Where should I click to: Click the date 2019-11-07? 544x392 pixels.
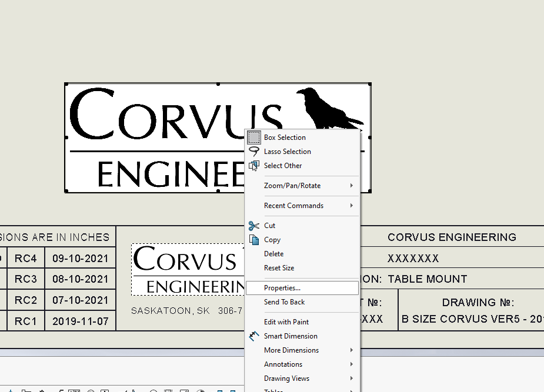(x=80, y=321)
